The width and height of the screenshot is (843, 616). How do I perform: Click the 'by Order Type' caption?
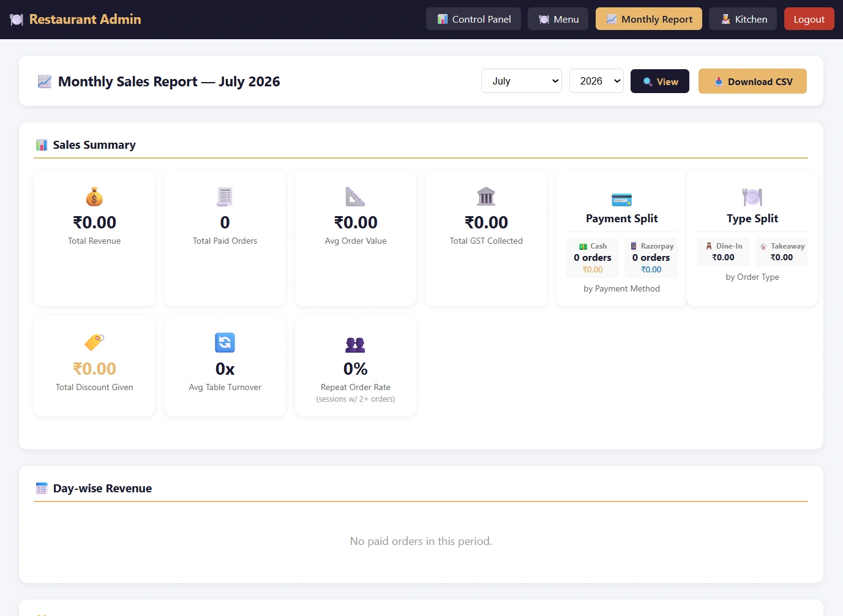pos(752,277)
